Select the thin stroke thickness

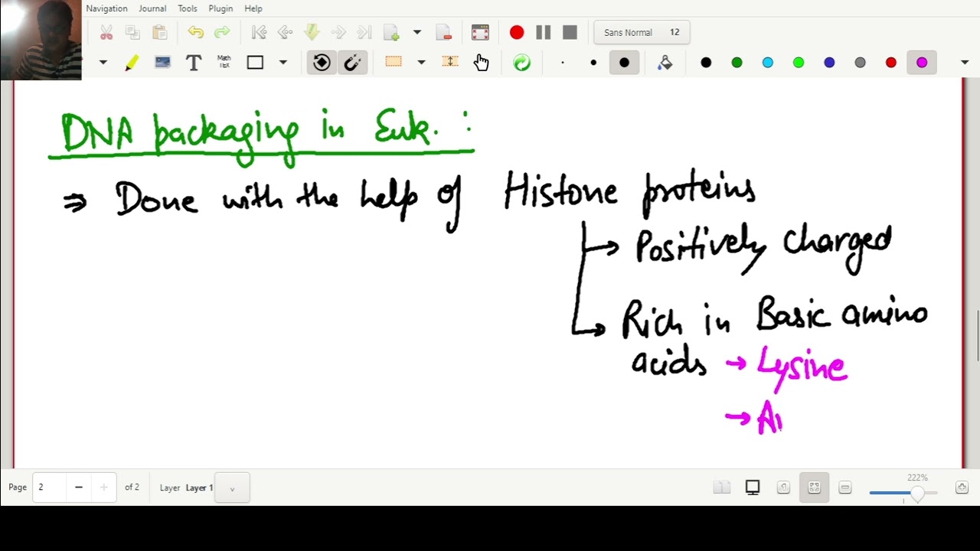pos(563,63)
